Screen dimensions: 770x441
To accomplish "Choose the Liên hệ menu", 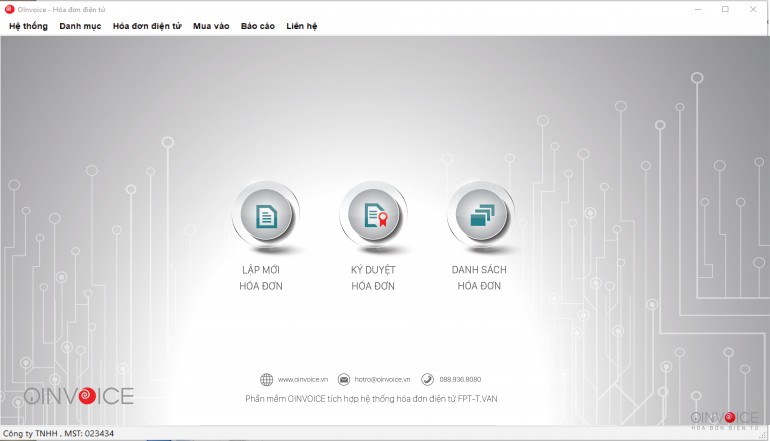I will (x=301, y=26).
